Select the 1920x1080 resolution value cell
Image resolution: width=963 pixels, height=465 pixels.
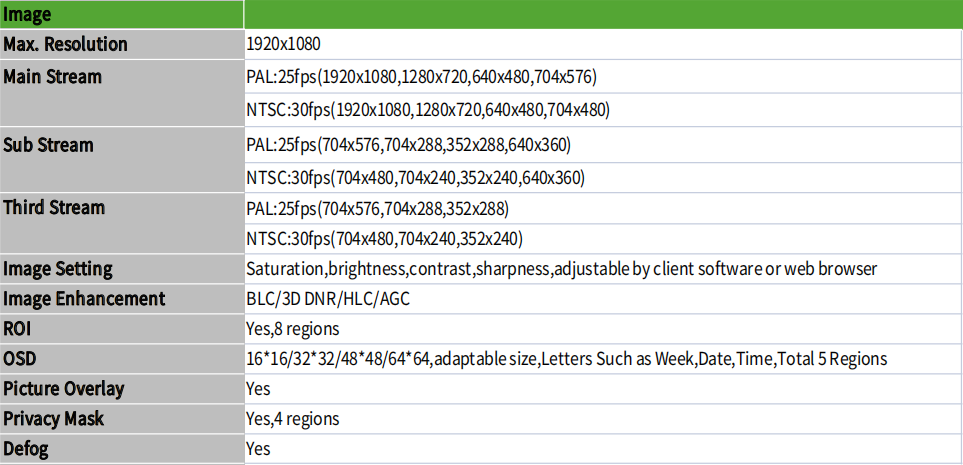[x=603, y=44]
